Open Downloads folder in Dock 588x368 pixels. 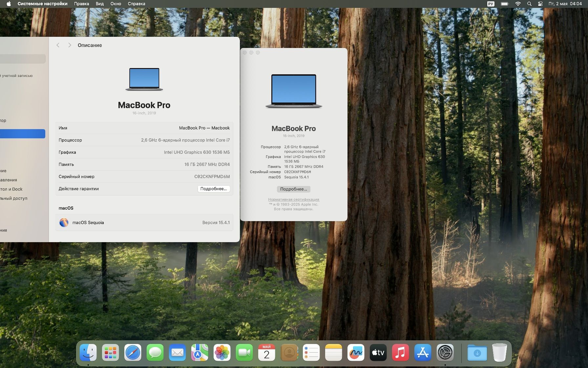click(477, 353)
